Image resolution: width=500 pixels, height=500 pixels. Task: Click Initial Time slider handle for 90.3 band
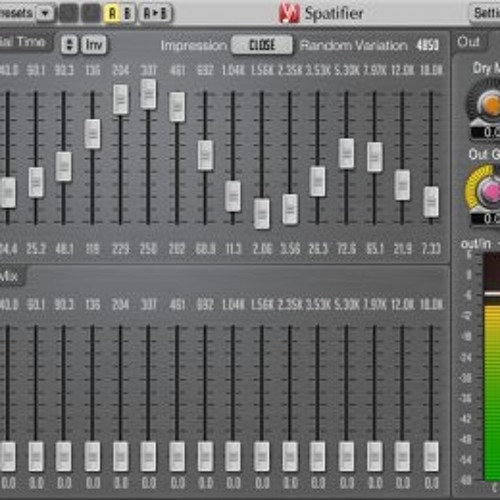click(x=63, y=166)
